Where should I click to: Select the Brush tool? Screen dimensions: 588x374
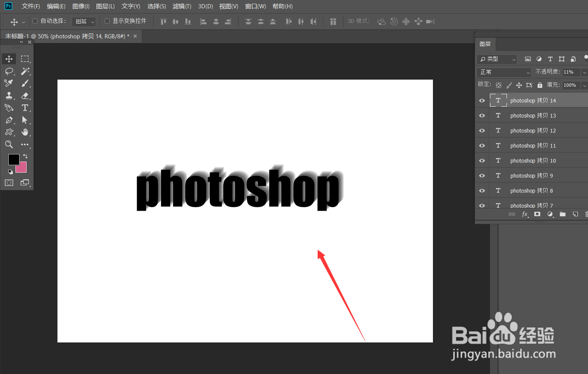(x=25, y=83)
